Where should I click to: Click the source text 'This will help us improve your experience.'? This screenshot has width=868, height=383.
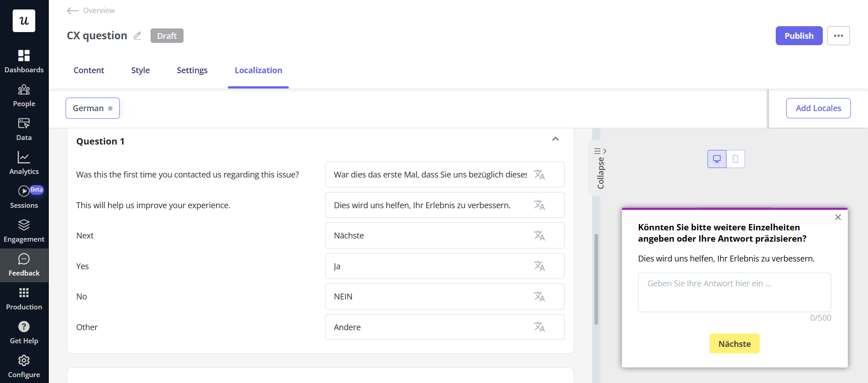(x=153, y=205)
